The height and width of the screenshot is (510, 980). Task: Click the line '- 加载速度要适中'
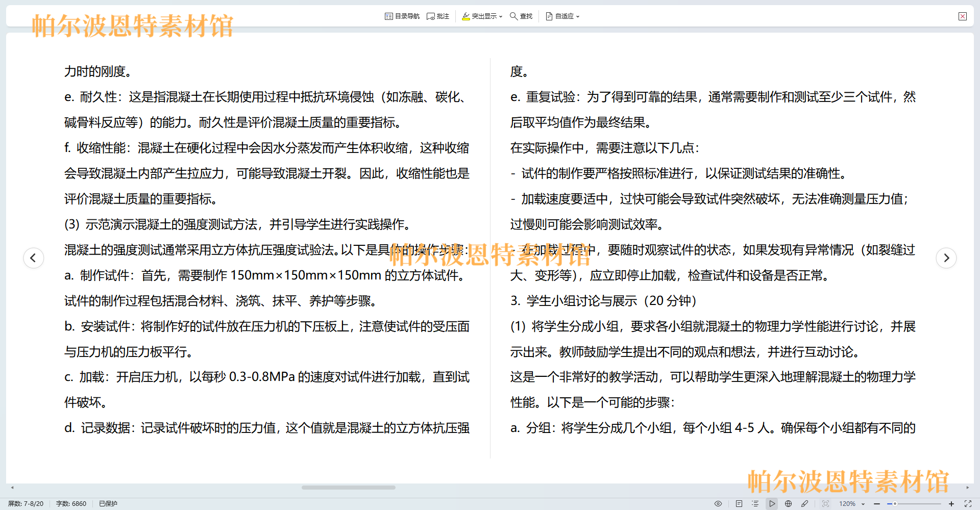click(710, 199)
